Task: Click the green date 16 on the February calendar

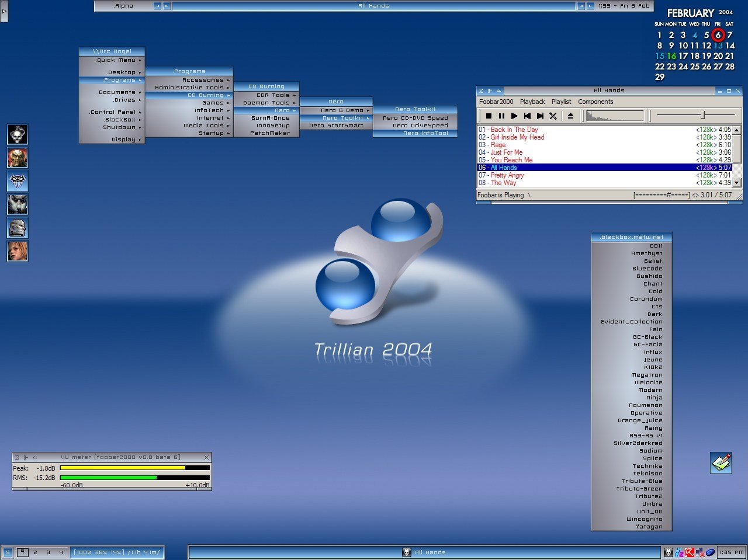Action: click(671, 56)
